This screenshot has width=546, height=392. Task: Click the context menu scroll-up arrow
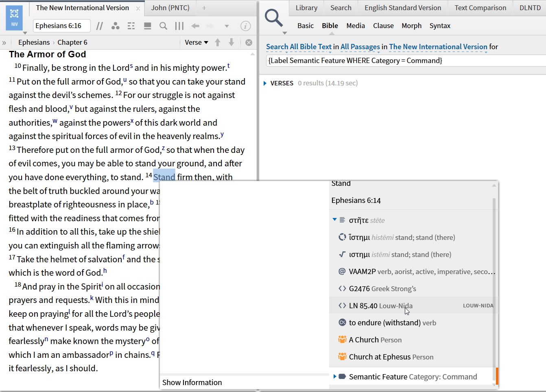(494, 185)
